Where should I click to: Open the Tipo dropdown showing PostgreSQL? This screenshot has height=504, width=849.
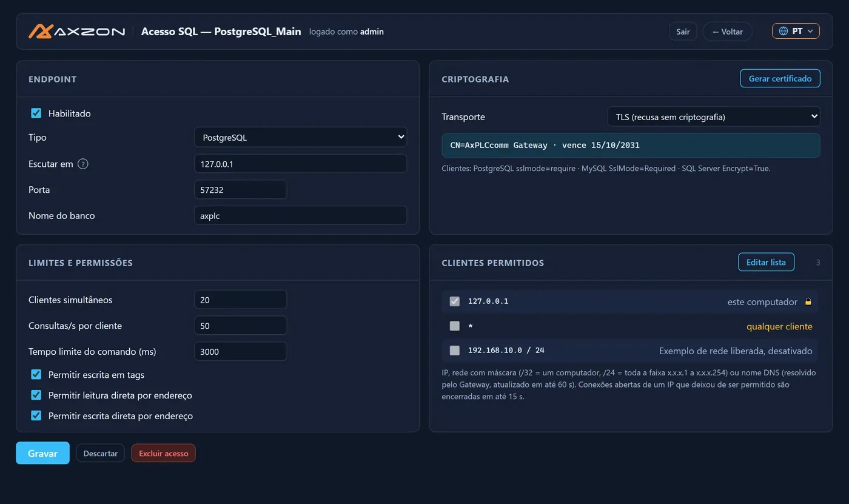[301, 138]
